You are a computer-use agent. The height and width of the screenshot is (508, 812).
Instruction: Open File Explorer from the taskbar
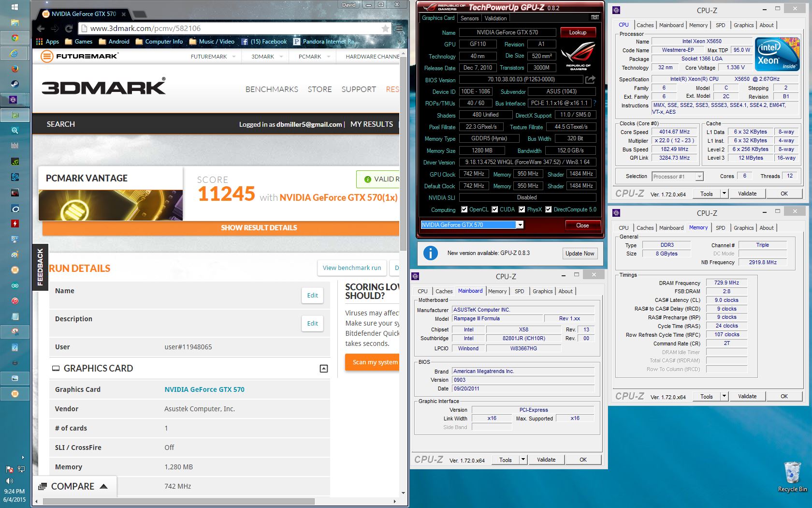coord(14,22)
